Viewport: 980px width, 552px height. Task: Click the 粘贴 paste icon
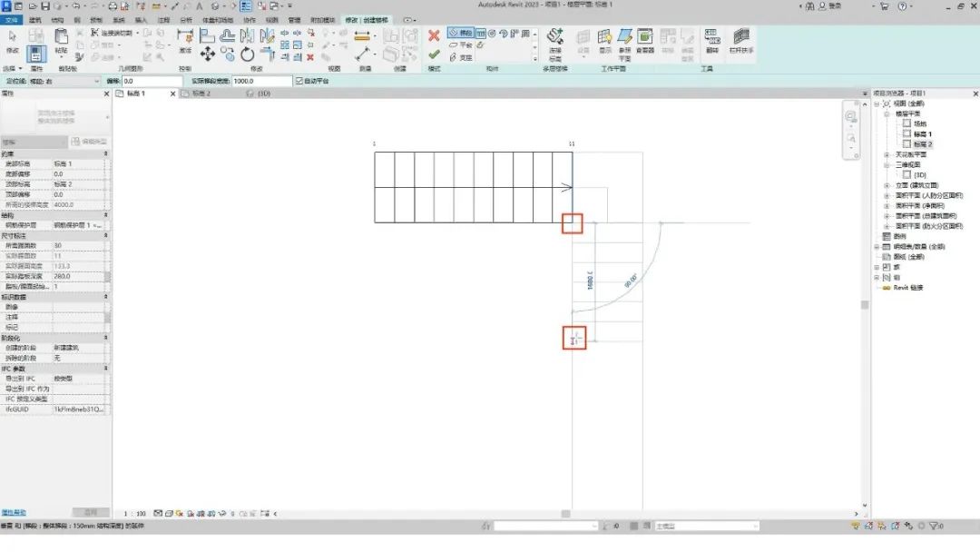62,41
